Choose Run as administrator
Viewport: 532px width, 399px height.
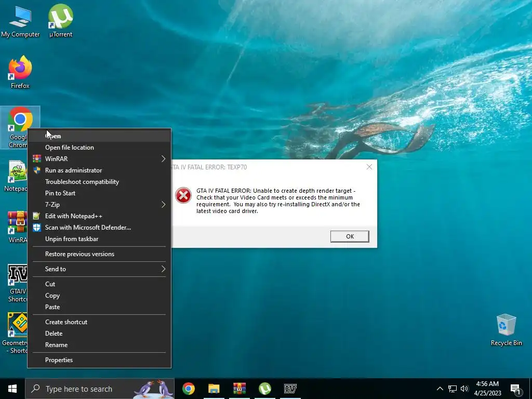tap(99, 170)
